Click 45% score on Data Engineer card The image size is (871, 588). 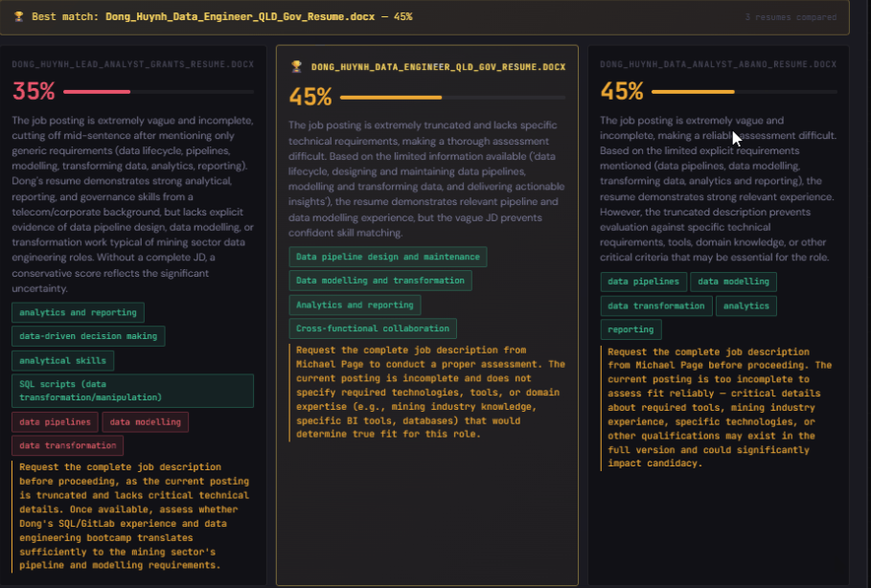[309, 97]
